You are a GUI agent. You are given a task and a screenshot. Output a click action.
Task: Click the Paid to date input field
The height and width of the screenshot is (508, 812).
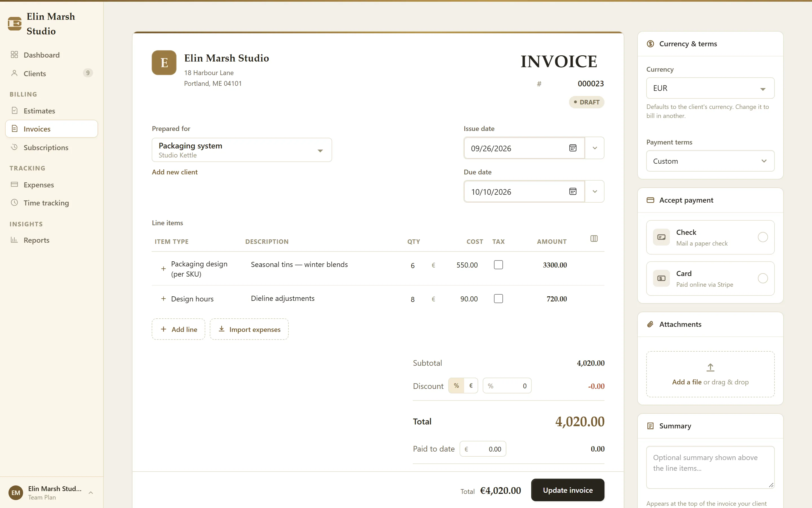482,449
